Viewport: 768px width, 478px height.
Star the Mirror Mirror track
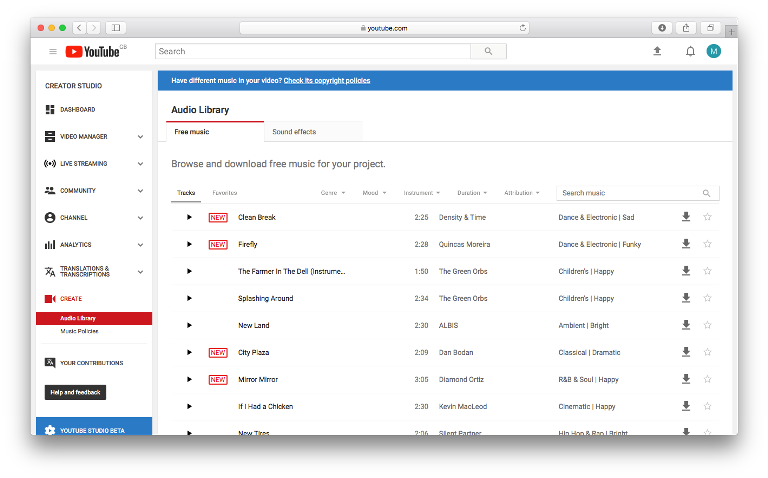pos(707,379)
